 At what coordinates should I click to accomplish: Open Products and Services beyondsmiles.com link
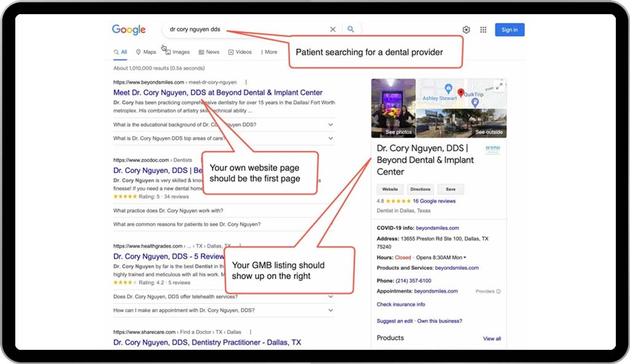click(457, 267)
